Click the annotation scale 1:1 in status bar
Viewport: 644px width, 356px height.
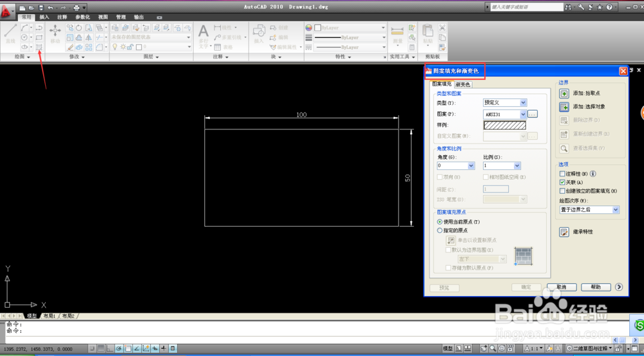[x=534, y=349]
